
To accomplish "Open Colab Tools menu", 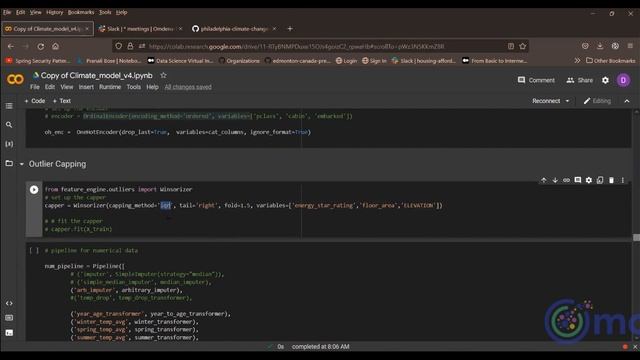I will coord(133,87).
